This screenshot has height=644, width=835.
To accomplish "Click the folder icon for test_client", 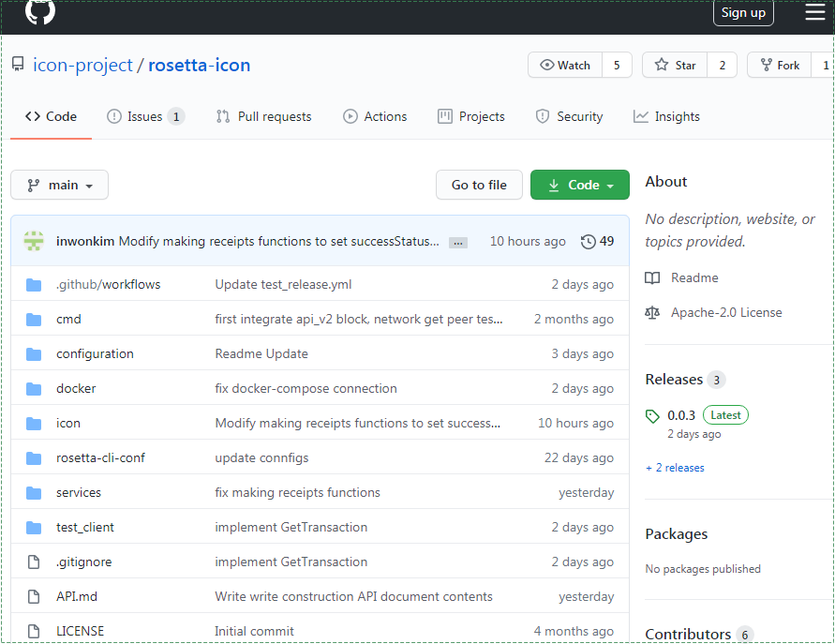I will point(34,528).
